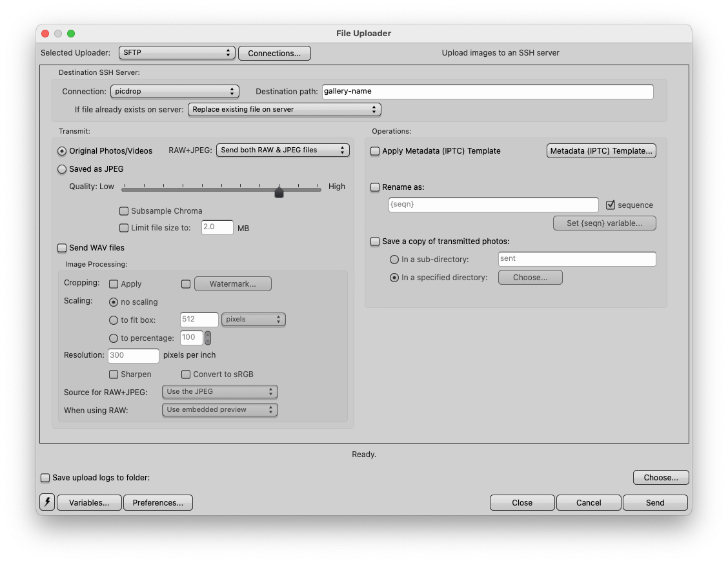Choose the In a sub-directory radio option
This screenshot has width=728, height=563.
[x=394, y=259]
